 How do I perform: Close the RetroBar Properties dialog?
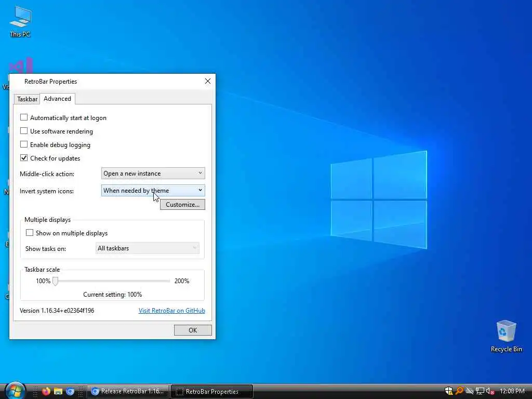pos(208,81)
